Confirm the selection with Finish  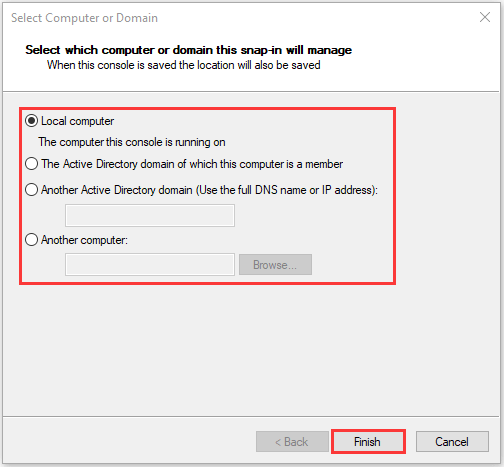pos(368,442)
